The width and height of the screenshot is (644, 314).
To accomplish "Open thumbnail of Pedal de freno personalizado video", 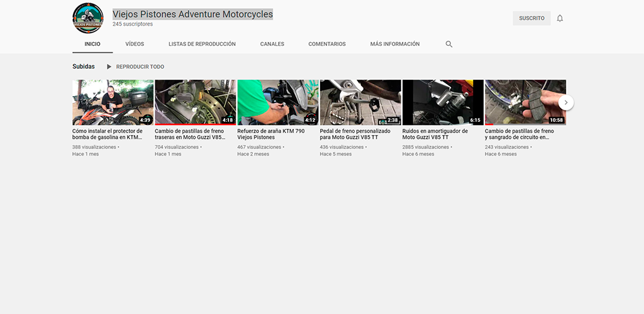I will click(x=360, y=102).
